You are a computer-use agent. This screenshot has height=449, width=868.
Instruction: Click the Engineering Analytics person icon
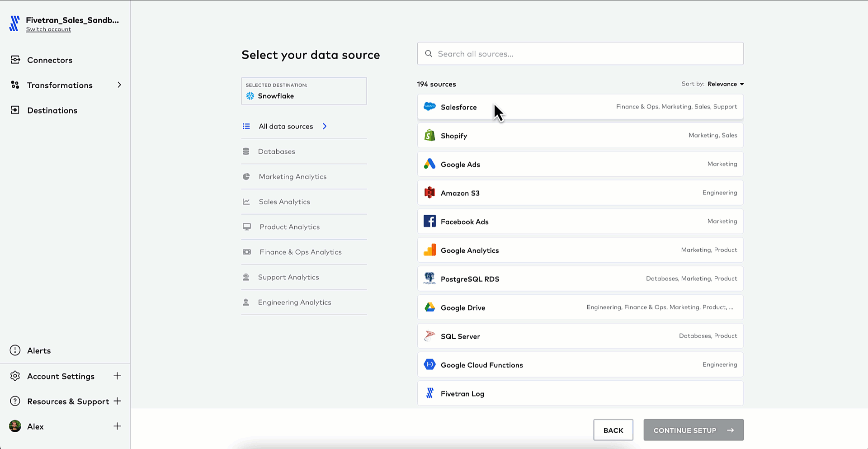click(246, 302)
